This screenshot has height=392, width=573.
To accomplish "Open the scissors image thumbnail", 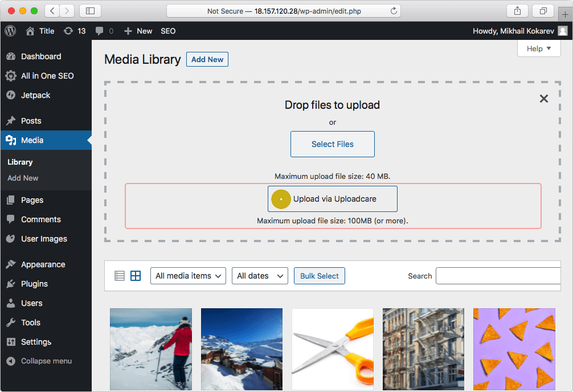I will 332,349.
